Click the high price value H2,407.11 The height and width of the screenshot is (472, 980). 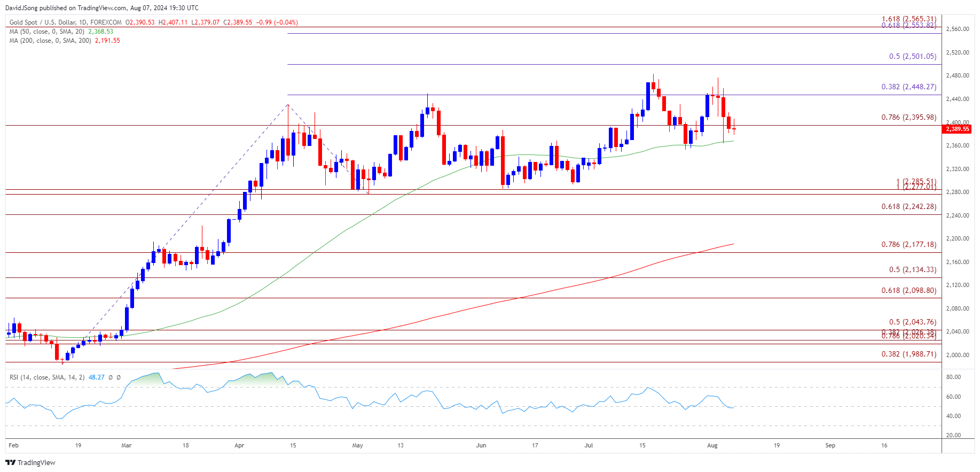pyautogui.click(x=173, y=22)
